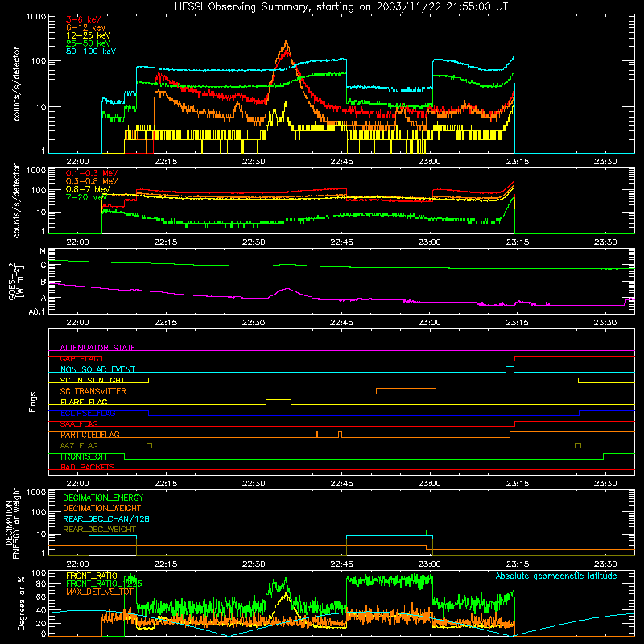Select the GAP_FLAG label
The width and height of the screenshot is (644, 644).
(x=79, y=358)
